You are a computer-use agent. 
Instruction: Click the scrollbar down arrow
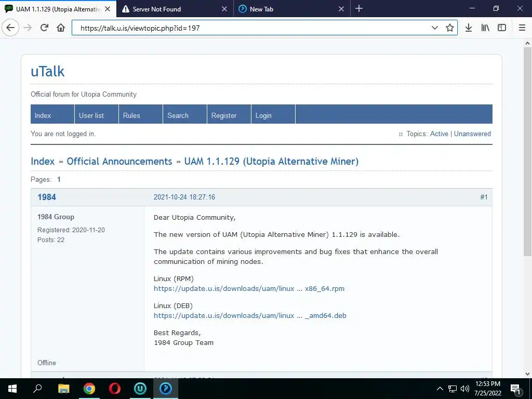point(527,374)
